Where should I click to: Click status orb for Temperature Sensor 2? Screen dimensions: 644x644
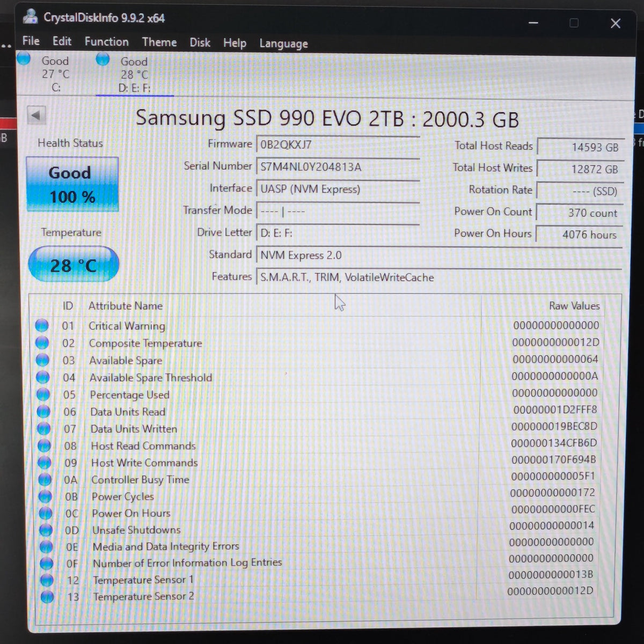coord(47,596)
